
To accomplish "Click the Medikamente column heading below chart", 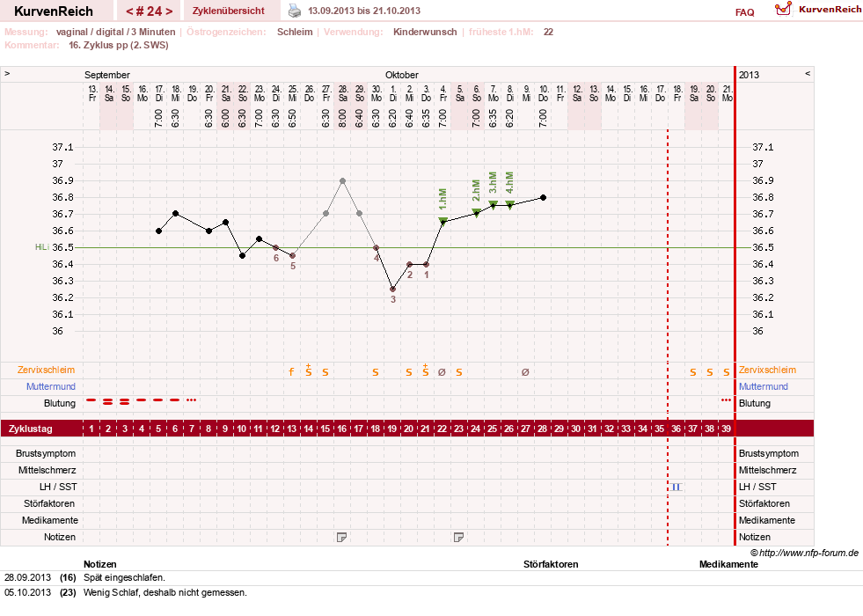I will (728, 564).
